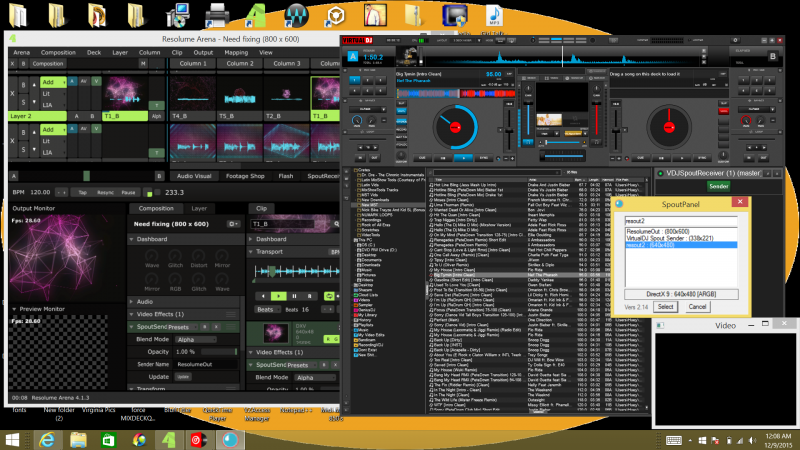Toggle the S solo button above Layer 2
Image resolution: width=800 pixels, height=450 pixels.
[23, 102]
